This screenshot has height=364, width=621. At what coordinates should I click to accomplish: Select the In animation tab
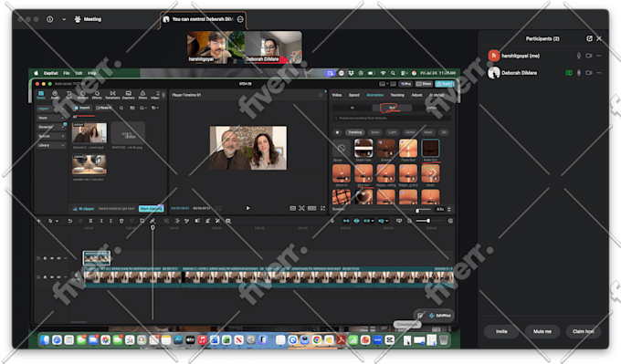coord(353,108)
